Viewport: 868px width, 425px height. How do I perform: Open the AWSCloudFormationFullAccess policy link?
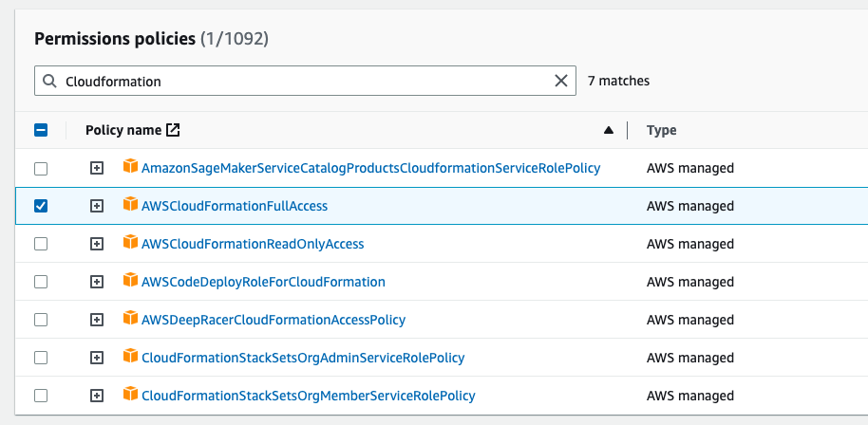[235, 206]
